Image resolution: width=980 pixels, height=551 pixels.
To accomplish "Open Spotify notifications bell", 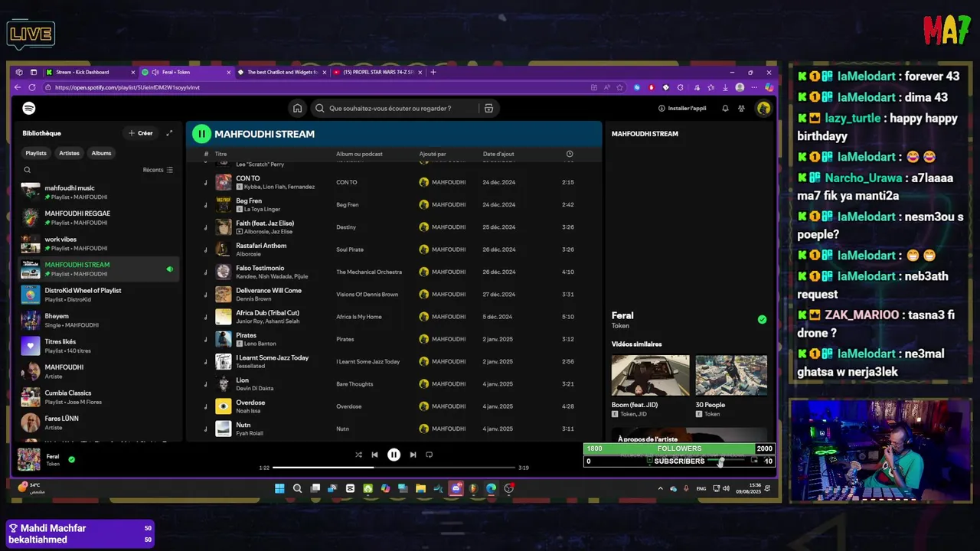I will point(725,109).
